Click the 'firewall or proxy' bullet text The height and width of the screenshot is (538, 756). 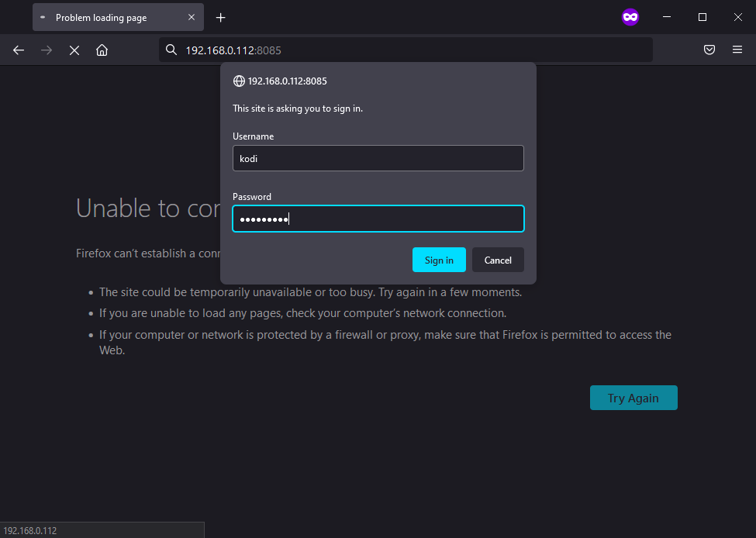[385, 343]
